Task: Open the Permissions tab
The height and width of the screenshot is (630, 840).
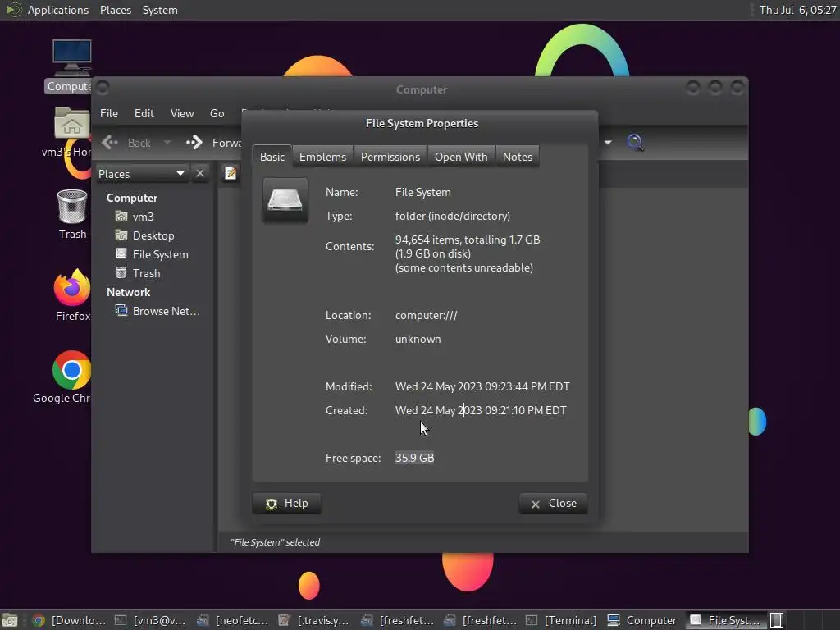Action: click(x=390, y=157)
